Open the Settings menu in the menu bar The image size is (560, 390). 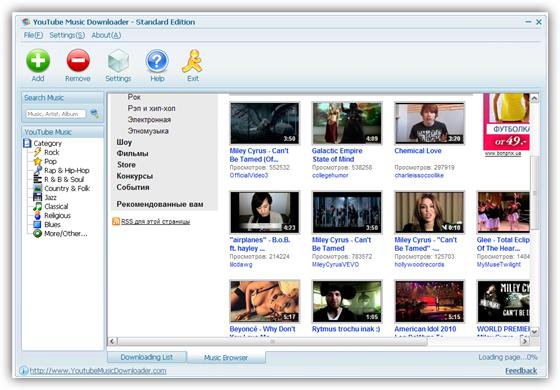pos(67,35)
